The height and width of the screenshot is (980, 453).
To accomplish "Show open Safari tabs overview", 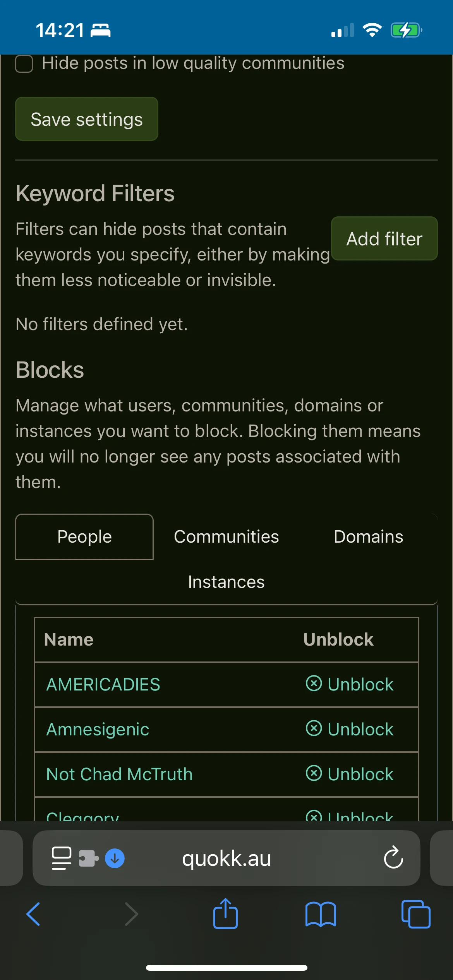I will (x=416, y=914).
